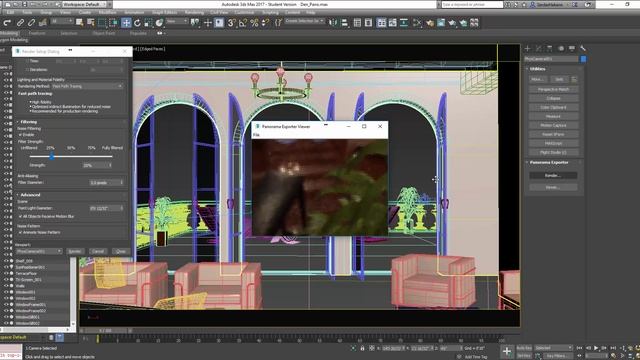Toggle the Angle Snap icon

point(243,23)
